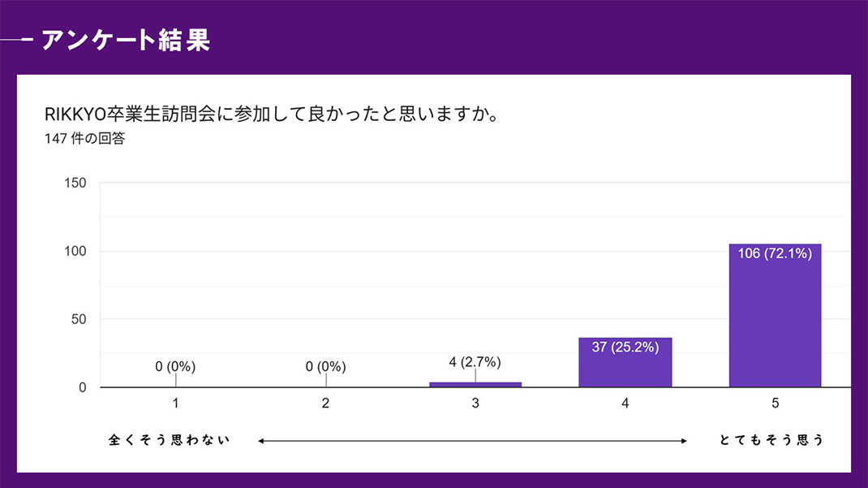Click x-axis label 4
The width and height of the screenshot is (868, 488).
pos(625,403)
